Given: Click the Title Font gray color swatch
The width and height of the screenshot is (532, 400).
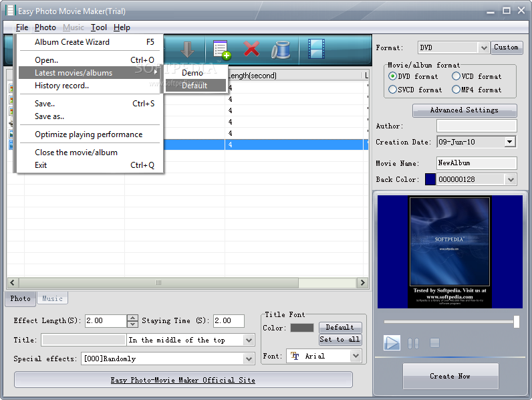Looking at the screenshot, I should tap(302, 328).
